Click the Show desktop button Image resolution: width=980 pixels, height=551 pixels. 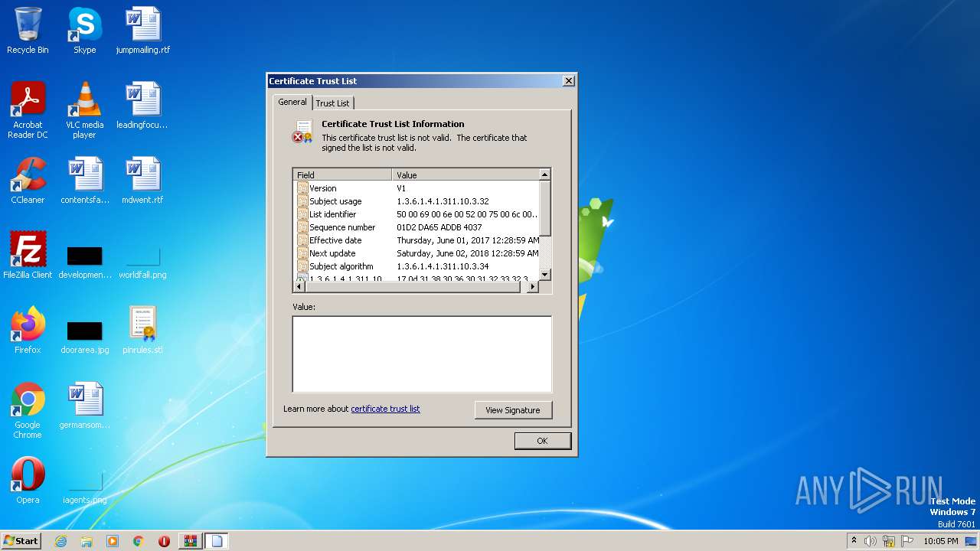[972, 541]
